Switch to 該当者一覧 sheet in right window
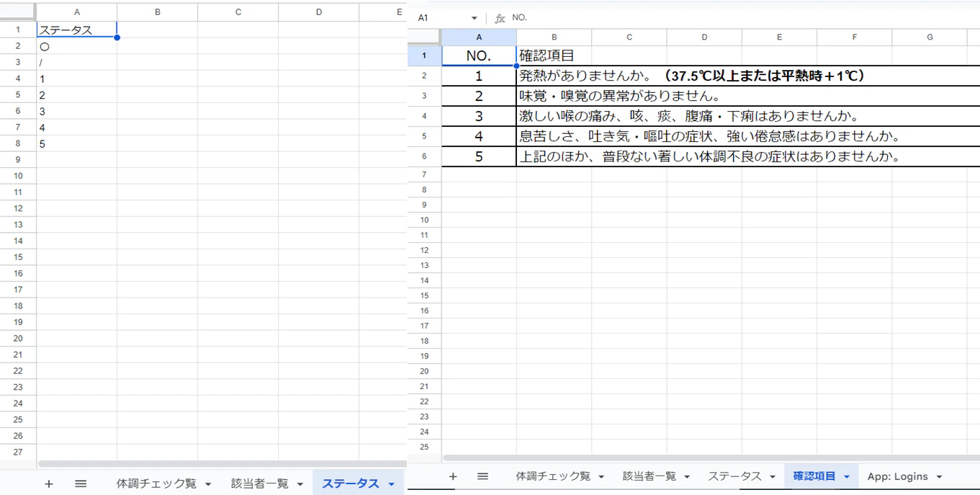Viewport: 980px width, 495px height. tap(649, 476)
